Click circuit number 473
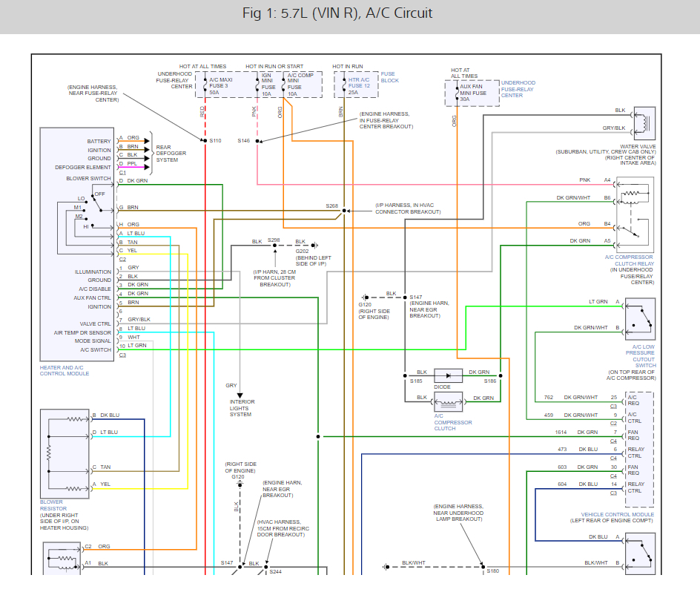The height and width of the screenshot is (598, 700). (562, 450)
